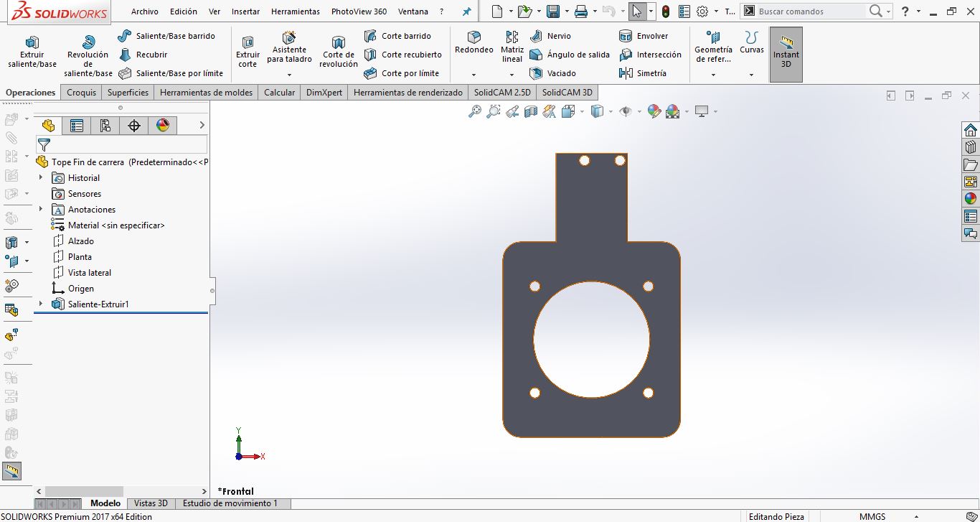
Task: Click the Vaciado shell tool
Action: (x=552, y=73)
